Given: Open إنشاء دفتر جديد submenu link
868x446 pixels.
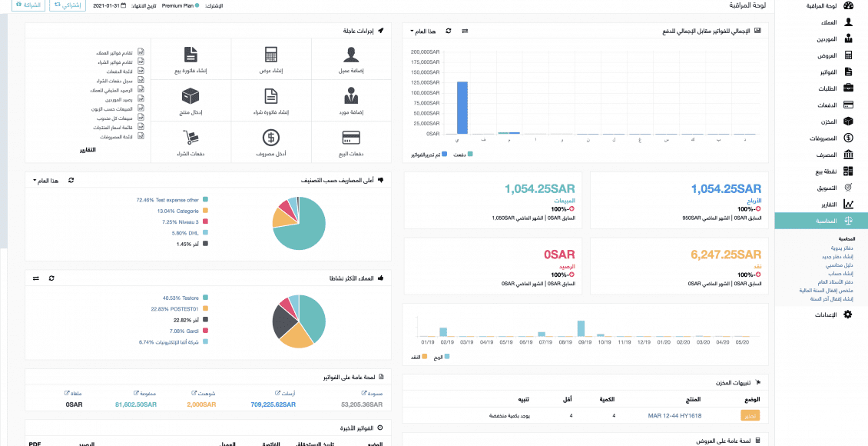Looking at the screenshot, I should [x=836, y=257].
